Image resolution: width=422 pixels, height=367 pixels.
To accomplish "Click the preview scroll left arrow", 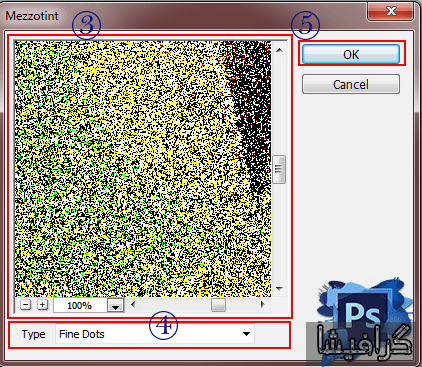I will click(133, 304).
